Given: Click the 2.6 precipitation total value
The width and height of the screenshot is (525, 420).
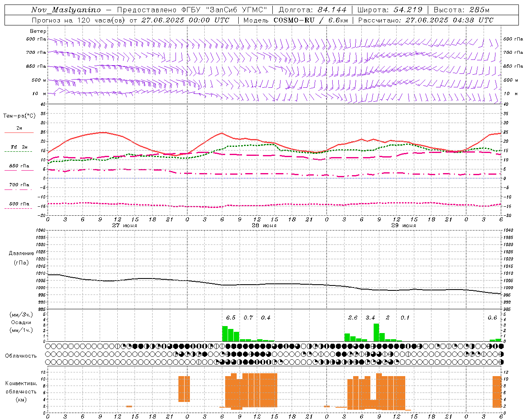Looking at the screenshot, I should (353, 318).
